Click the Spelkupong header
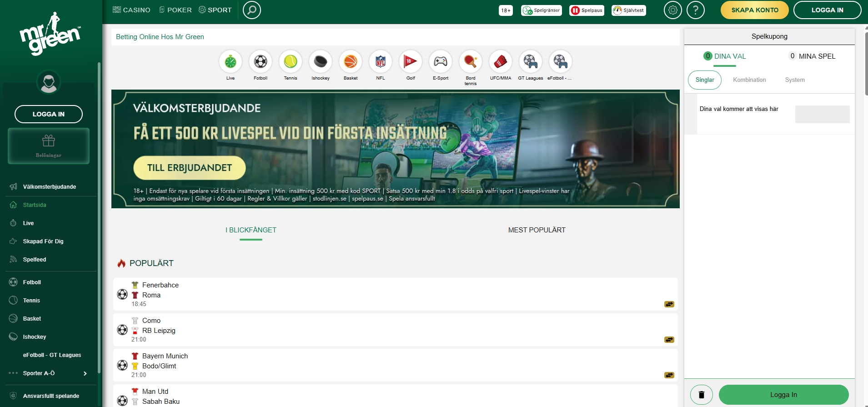868x407 pixels. [769, 36]
